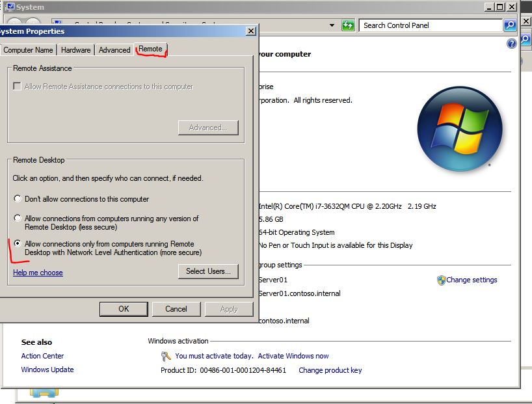This screenshot has width=532, height=404.
Task: Minimize the System window
Action: point(489,7)
